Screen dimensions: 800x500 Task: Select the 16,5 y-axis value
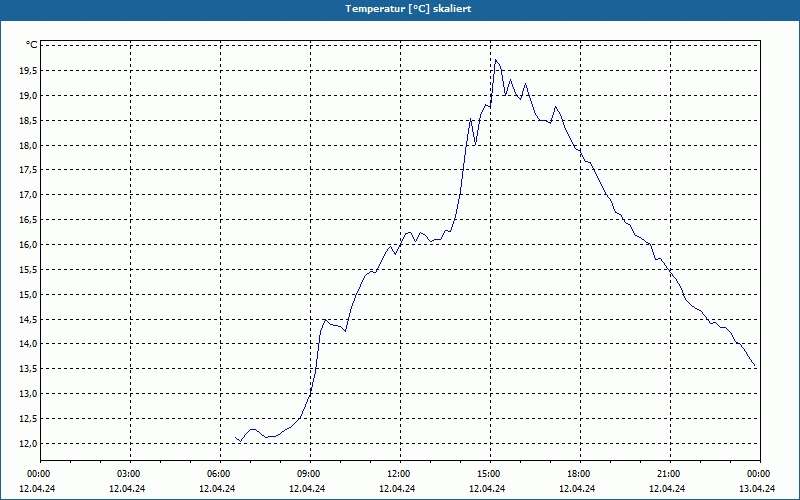click(x=28, y=220)
